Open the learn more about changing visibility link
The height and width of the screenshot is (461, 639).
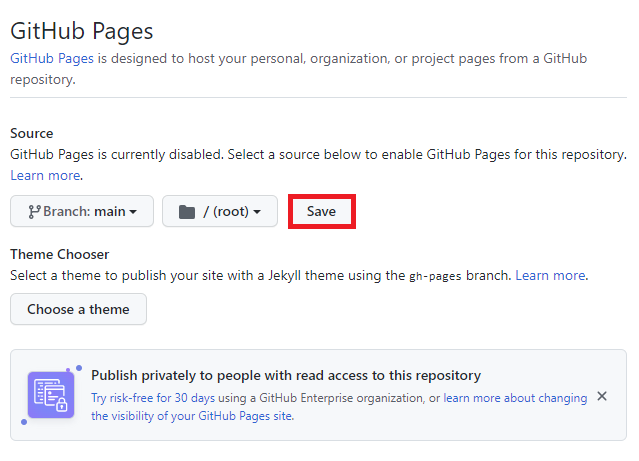[339, 407]
